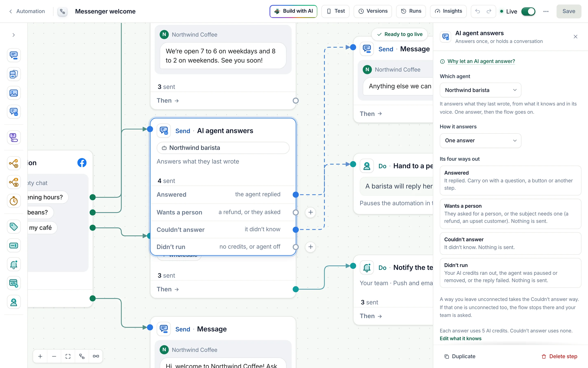This screenshot has height=368, width=588.
Task: Click the Answered output connector dot
Action: pos(296,194)
